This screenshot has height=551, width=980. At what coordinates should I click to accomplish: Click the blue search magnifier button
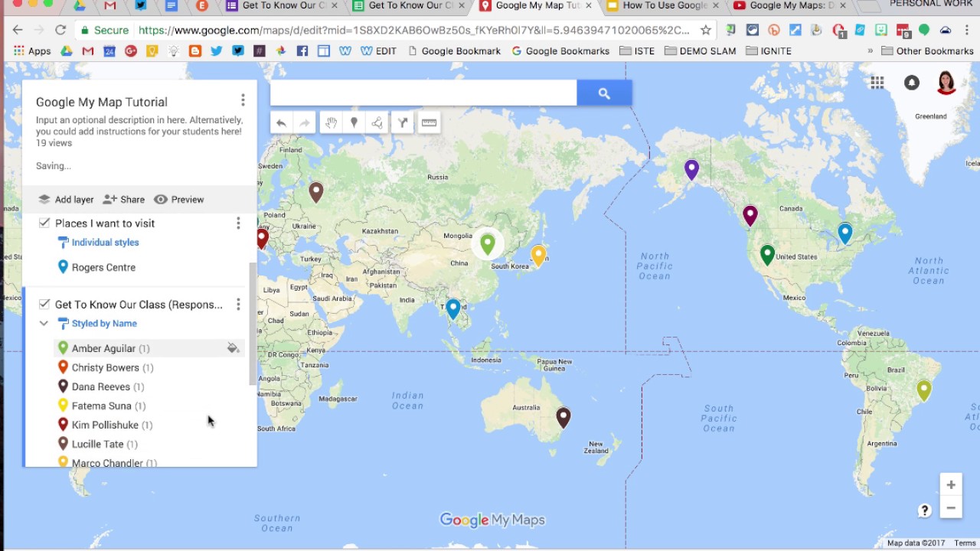(x=604, y=93)
